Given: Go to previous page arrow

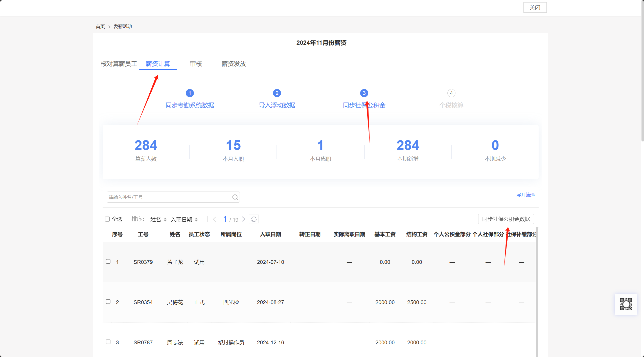Looking at the screenshot, I should click(215, 219).
